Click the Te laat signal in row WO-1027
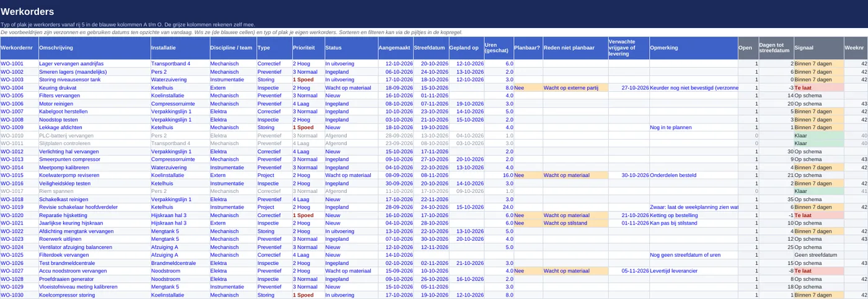 [818, 271]
